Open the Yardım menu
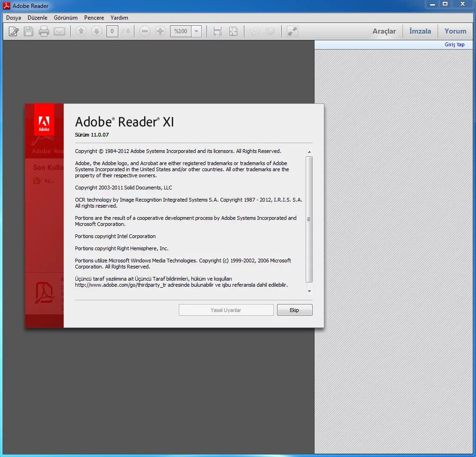476x457 pixels. [119, 18]
